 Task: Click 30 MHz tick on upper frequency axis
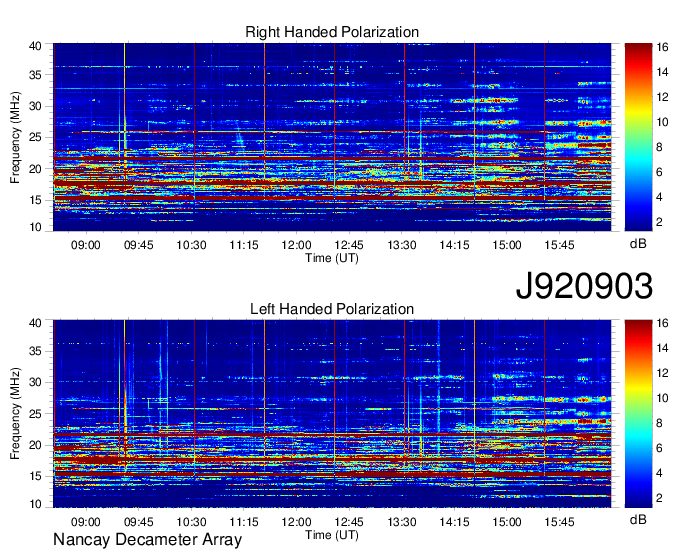pyautogui.click(x=35, y=106)
